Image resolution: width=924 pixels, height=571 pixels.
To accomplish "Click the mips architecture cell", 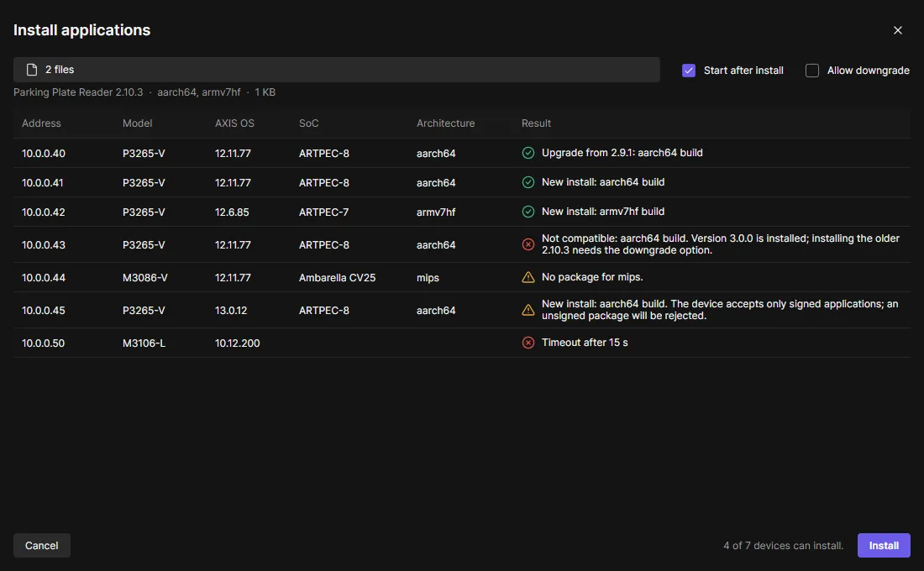I will (428, 278).
